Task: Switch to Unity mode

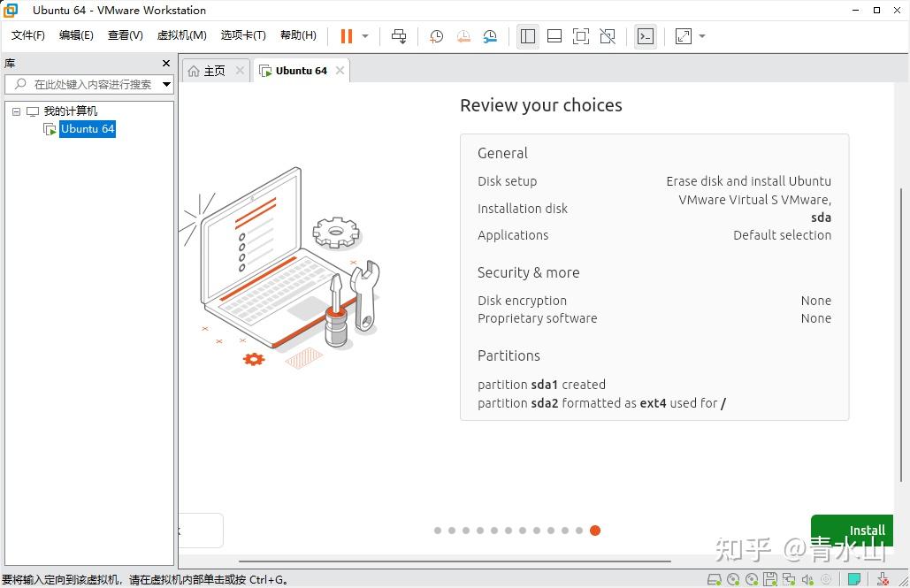Action: [608, 36]
